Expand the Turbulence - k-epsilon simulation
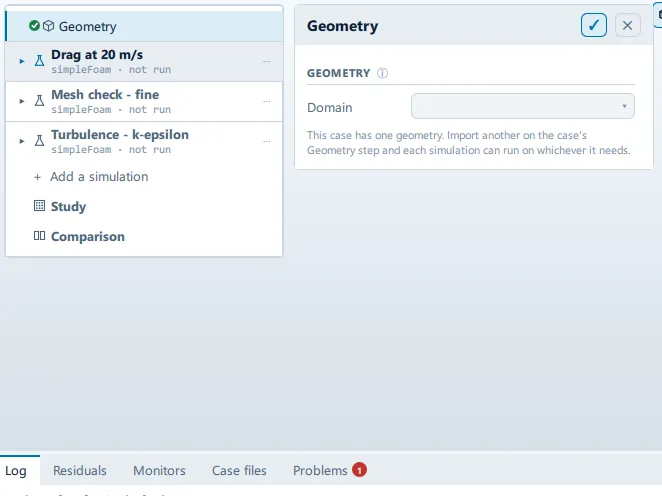Screen dimensions: 662x496 [22, 141]
